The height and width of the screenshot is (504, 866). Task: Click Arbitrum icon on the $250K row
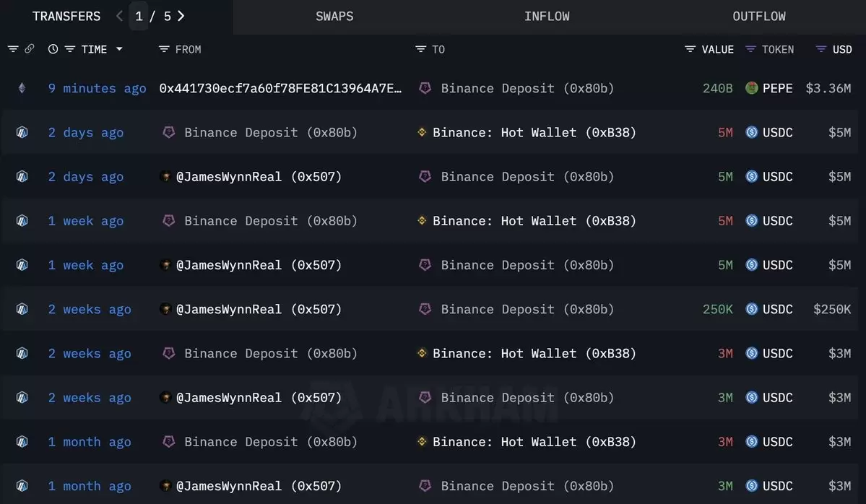click(22, 308)
